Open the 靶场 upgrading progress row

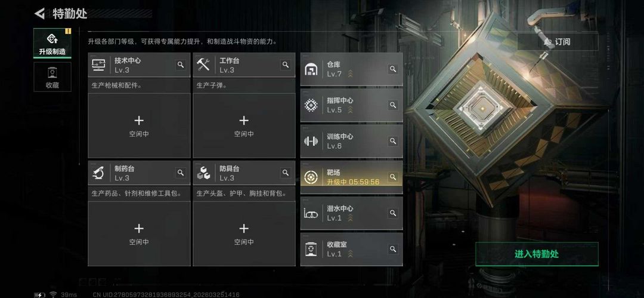352,177
